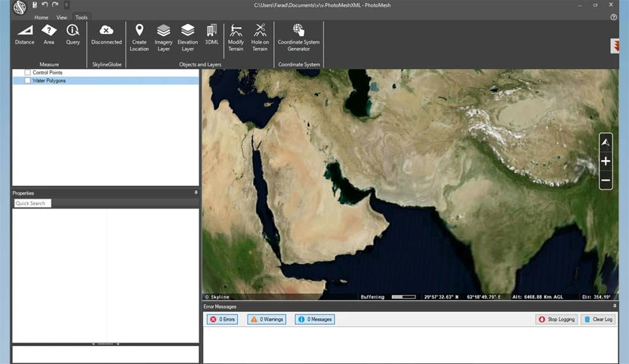
Task: Add an Imagery Layer
Action: tap(163, 38)
